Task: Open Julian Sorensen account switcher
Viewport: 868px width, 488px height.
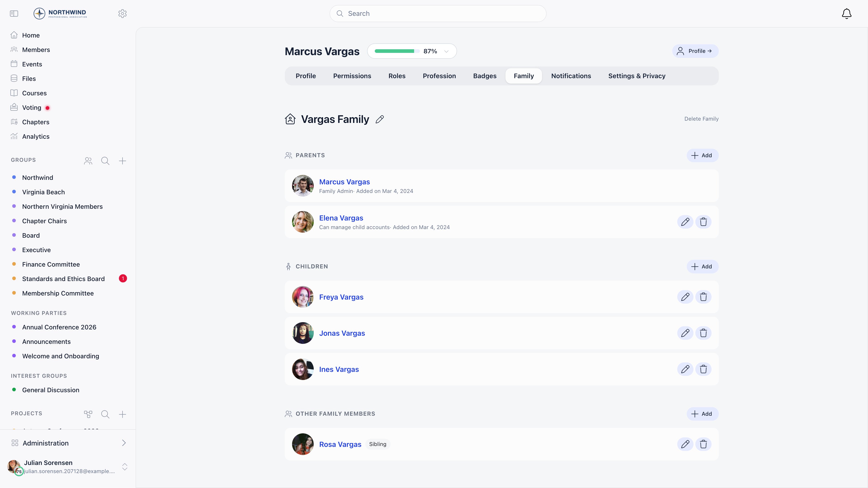Action: tap(125, 467)
